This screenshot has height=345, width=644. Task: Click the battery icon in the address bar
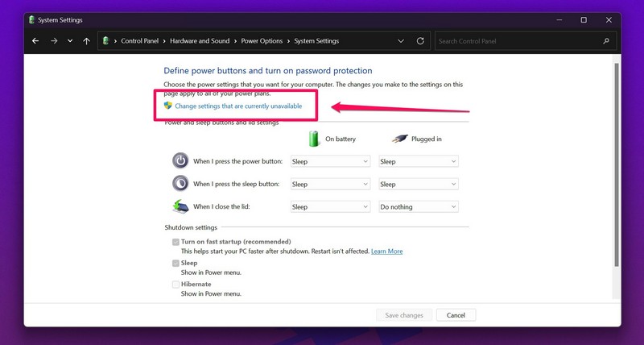106,41
